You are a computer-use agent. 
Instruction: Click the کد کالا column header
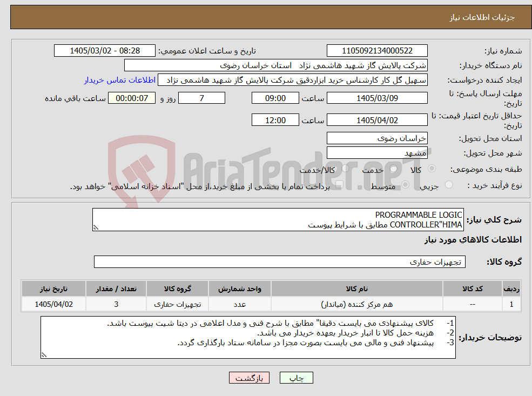(x=472, y=289)
